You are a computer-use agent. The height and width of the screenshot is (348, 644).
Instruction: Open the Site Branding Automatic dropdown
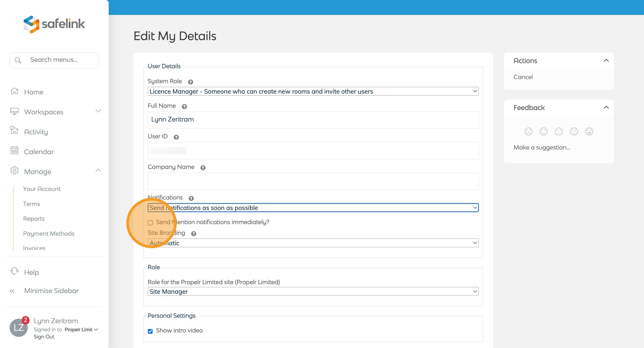(313, 243)
